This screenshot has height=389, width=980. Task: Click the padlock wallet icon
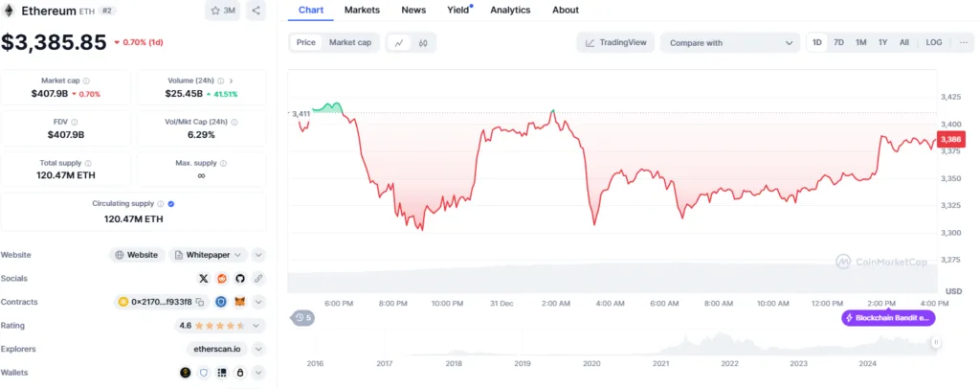pos(240,373)
